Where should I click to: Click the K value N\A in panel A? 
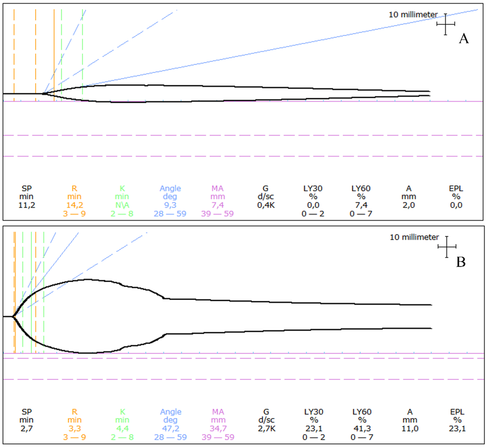point(122,205)
